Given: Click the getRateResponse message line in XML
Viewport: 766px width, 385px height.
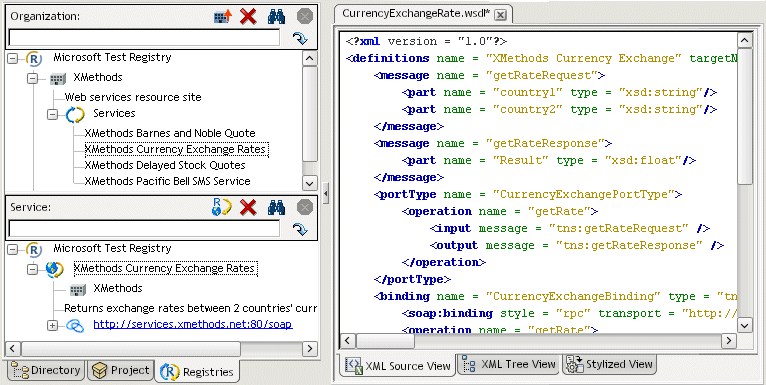Looking at the screenshot, I should [x=493, y=144].
